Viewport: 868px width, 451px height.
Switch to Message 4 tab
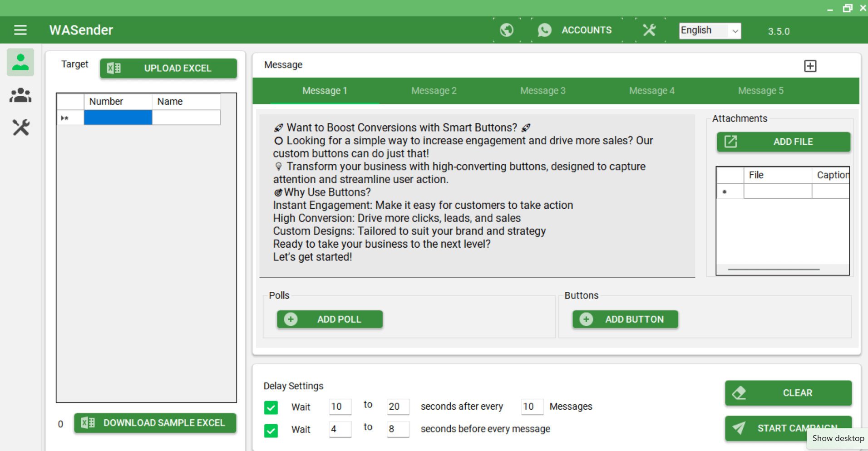[651, 91]
